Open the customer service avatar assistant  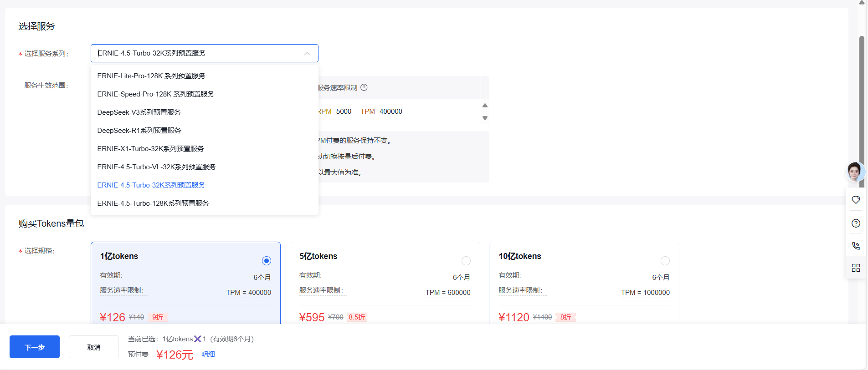pyautogui.click(x=855, y=172)
